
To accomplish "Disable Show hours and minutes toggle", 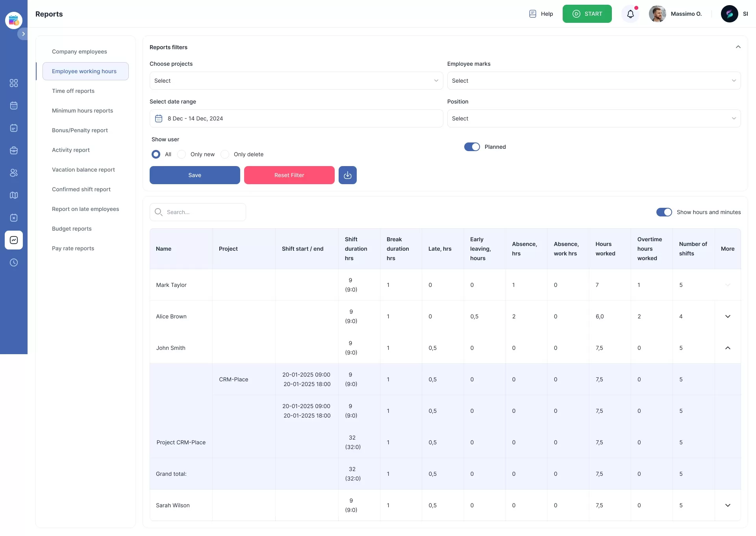I will [664, 212].
